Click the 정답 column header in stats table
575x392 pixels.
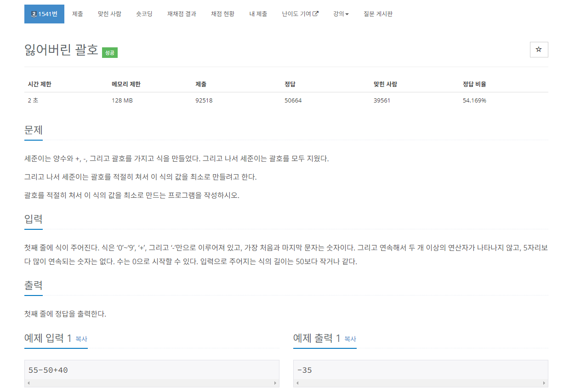click(x=290, y=84)
